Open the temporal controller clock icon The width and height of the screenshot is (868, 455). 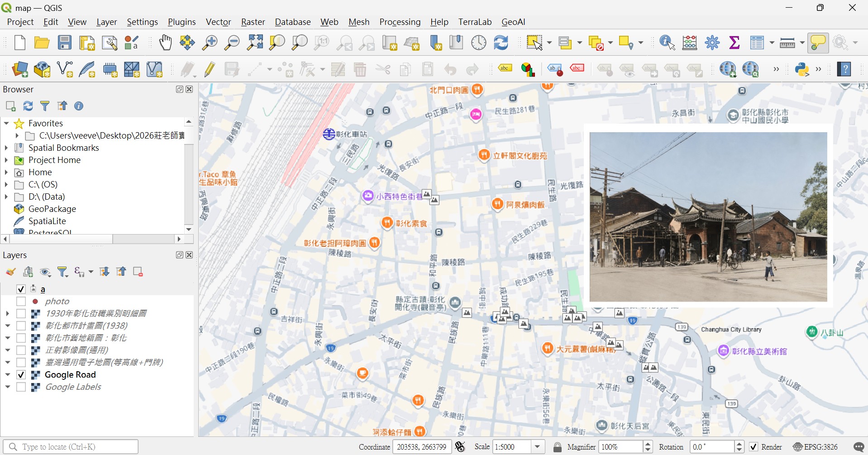point(479,43)
